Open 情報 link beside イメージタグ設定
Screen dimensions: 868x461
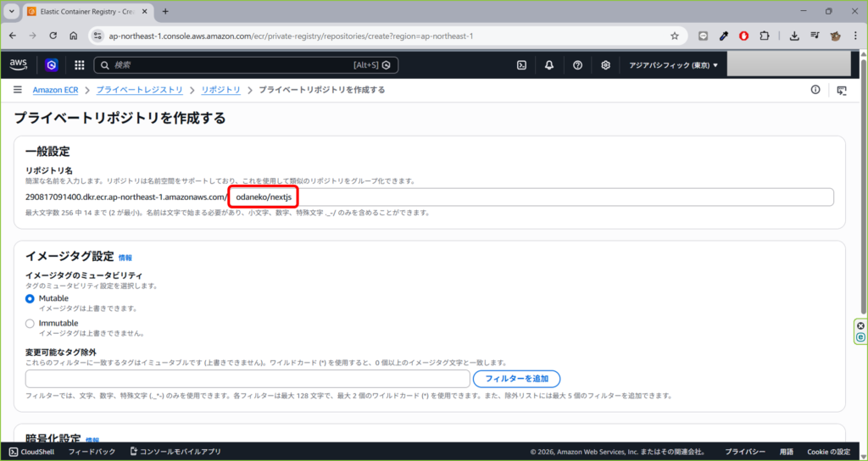(x=125, y=258)
